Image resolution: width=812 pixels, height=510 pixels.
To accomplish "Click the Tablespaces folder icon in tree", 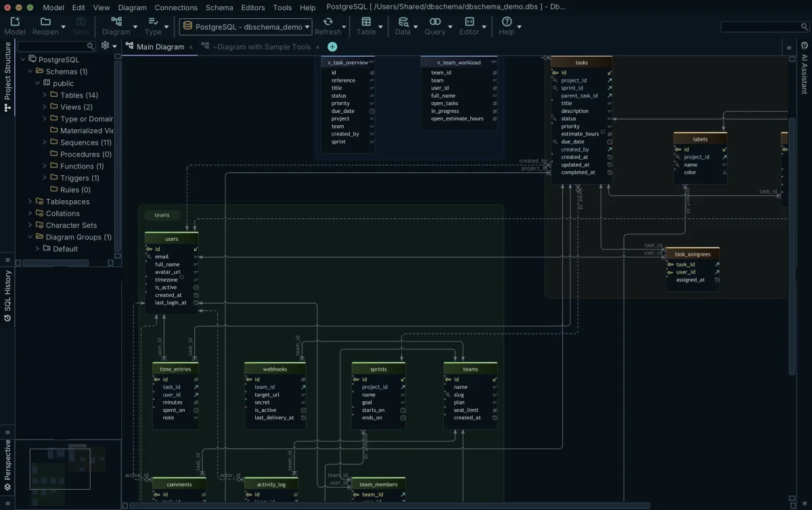I will pyautogui.click(x=40, y=201).
